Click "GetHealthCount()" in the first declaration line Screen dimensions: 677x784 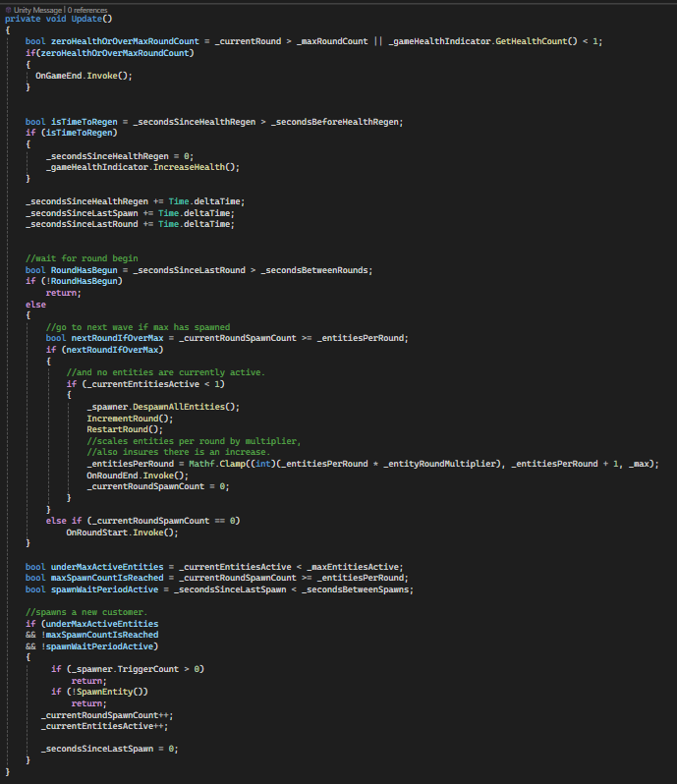tap(536, 41)
